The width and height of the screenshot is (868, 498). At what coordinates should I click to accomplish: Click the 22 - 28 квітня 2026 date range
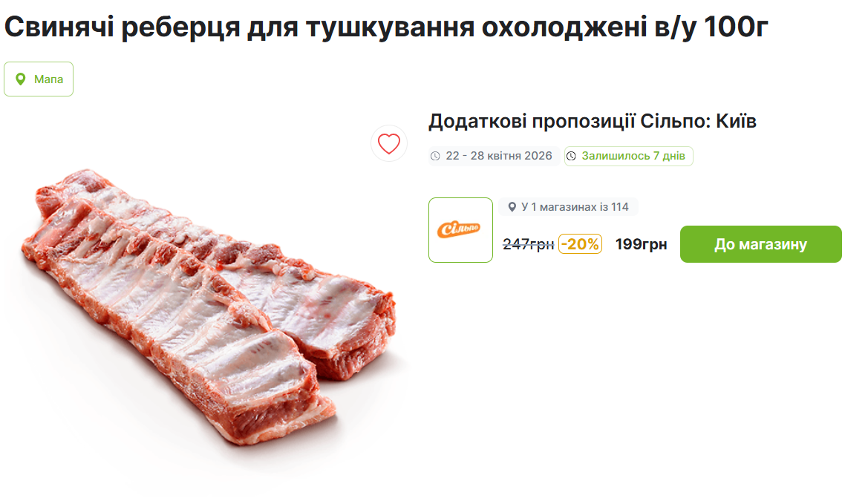click(x=499, y=156)
